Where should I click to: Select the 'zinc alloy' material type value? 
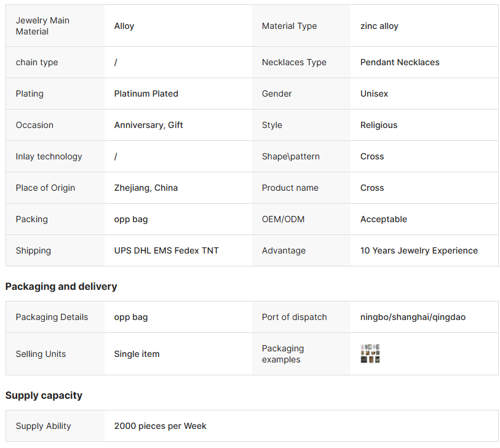pos(379,26)
